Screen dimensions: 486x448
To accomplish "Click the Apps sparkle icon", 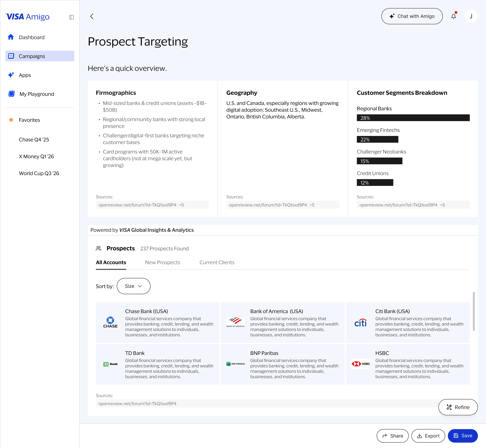I will (x=11, y=75).
